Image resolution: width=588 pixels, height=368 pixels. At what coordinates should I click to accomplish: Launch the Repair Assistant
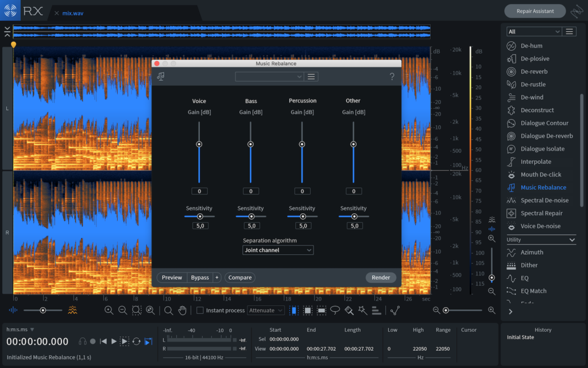(x=535, y=11)
